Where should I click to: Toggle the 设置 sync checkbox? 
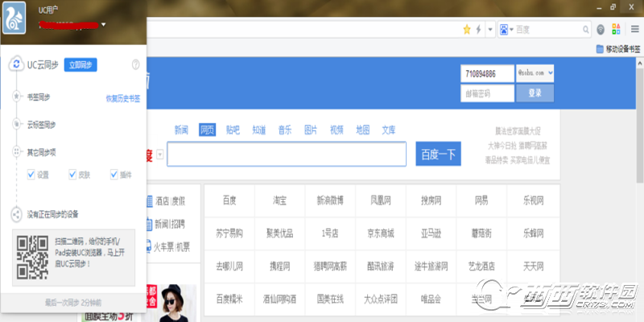coord(31,174)
